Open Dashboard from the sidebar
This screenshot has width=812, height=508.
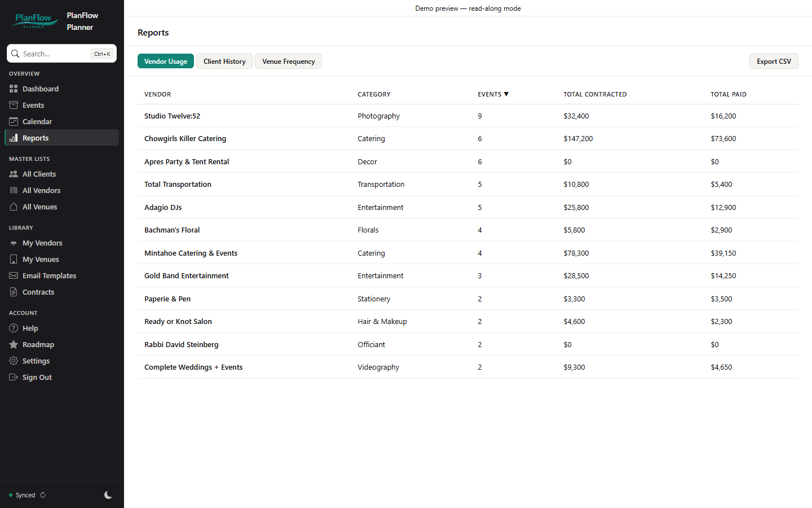click(61, 89)
